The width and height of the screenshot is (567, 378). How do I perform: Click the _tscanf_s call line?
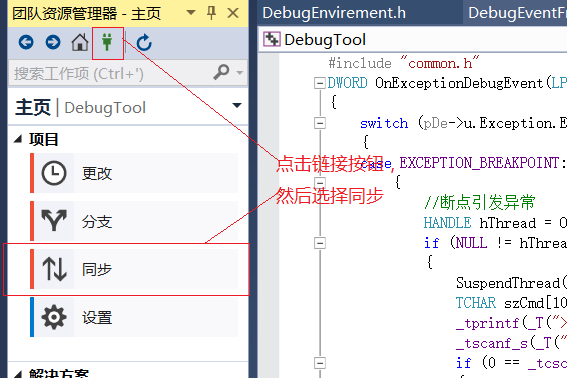click(x=511, y=343)
